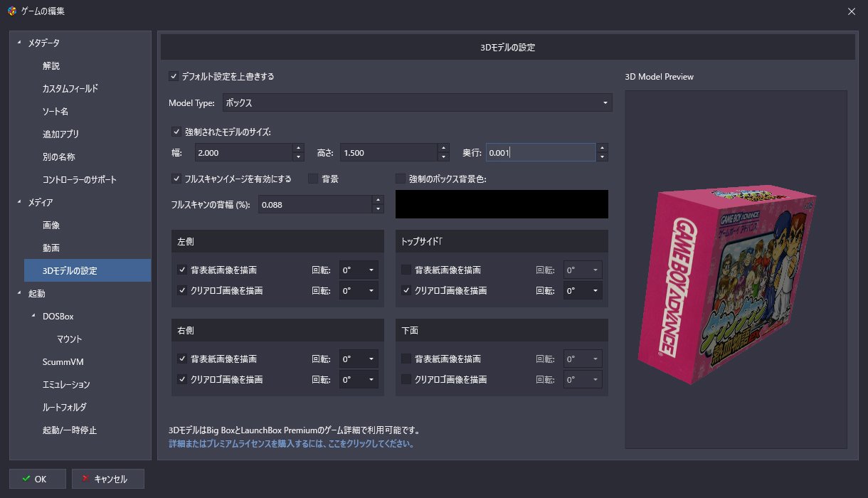Collapse the DOSBox tree node
The image size is (868, 498).
click(33, 316)
